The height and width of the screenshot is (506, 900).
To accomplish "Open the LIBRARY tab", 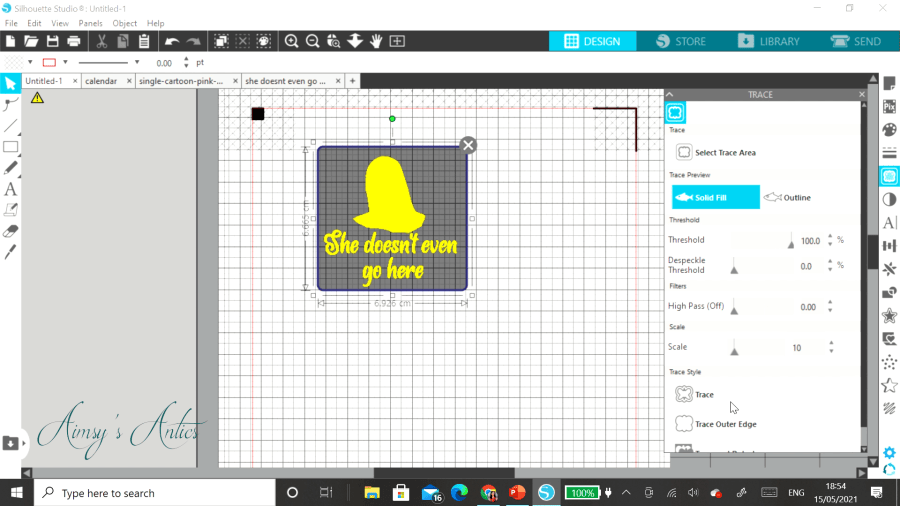I will click(769, 41).
